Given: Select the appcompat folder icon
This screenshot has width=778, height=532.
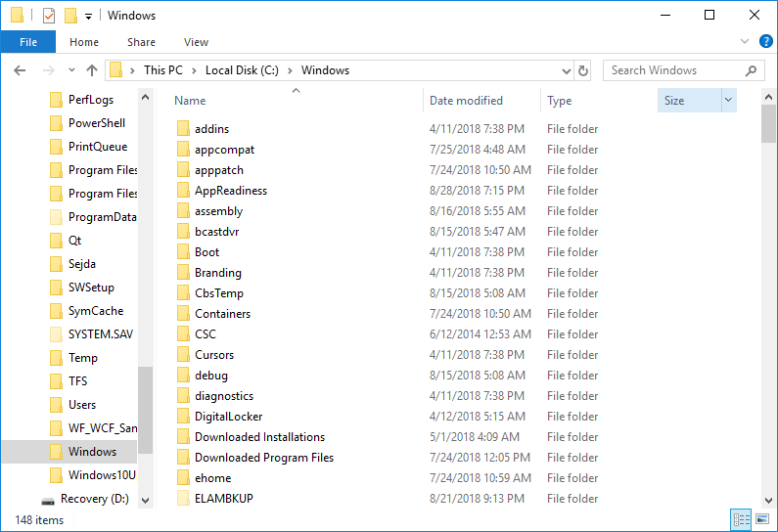Looking at the screenshot, I should pyautogui.click(x=183, y=149).
